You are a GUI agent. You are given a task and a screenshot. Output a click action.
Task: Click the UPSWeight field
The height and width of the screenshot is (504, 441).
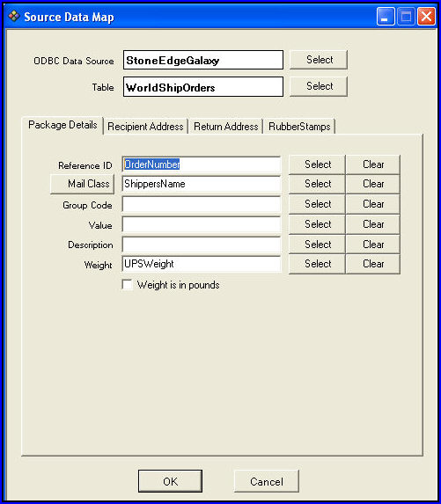(202, 264)
